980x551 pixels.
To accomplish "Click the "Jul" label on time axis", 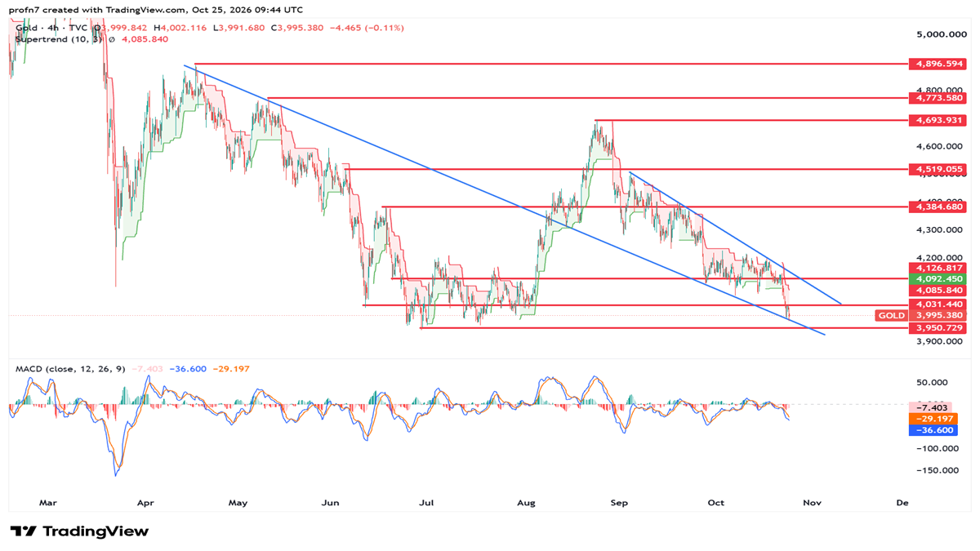I will pos(425,503).
